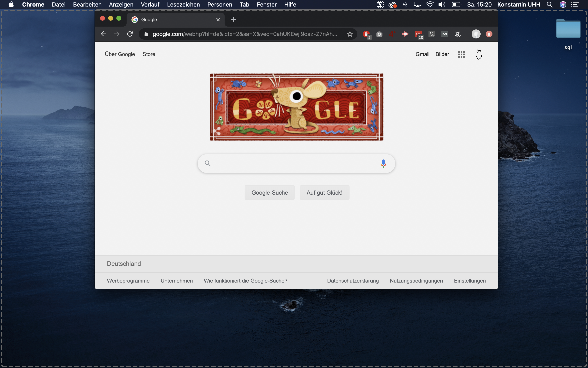Open Wie funktioniert die Google-Suche? link
The image size is (588, 368).
coord(245,281)
